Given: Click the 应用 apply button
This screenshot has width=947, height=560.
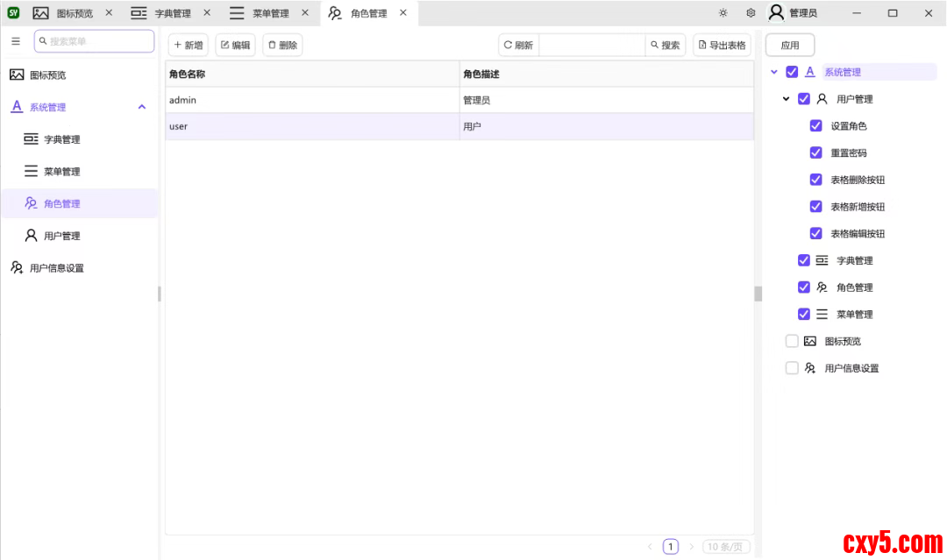Looking at the screenshot, I should pos(790,46).
